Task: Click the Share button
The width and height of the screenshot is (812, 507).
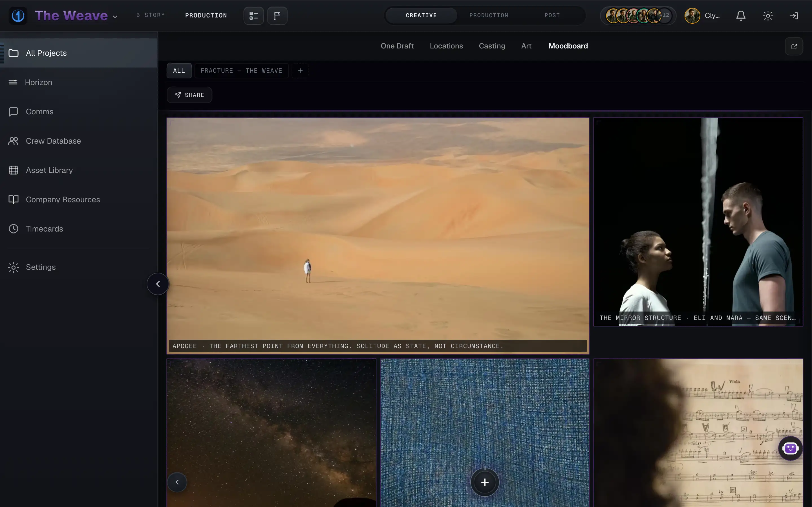Action: [189, 95]
